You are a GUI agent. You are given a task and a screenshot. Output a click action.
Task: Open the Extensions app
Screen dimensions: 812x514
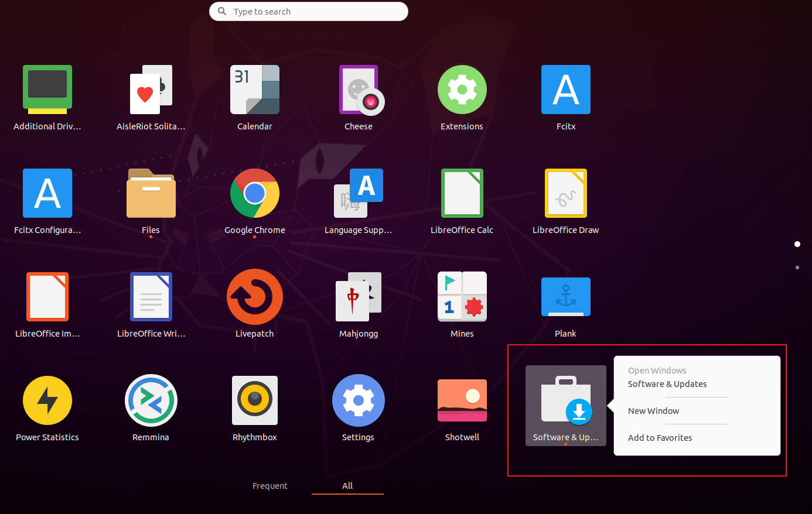tap(462, 90)
